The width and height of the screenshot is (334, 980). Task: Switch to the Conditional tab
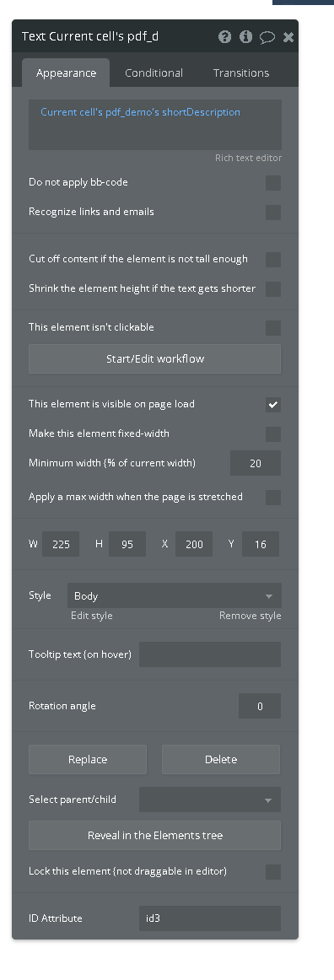pos(154,73)
